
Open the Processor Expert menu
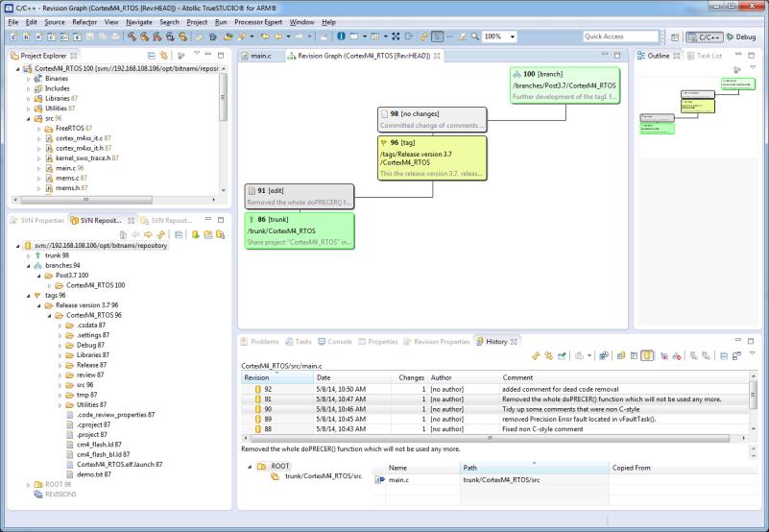258,21
